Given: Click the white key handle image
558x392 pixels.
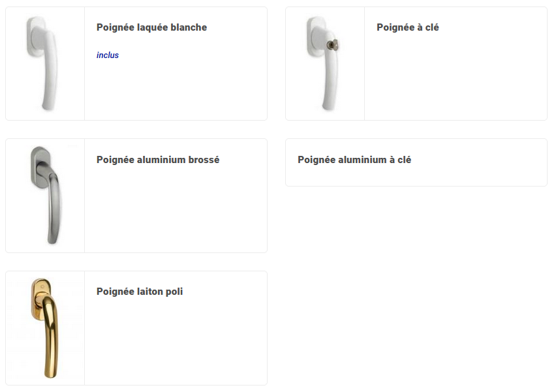Looking at the screenshot, I should click(x=323, y=63).
